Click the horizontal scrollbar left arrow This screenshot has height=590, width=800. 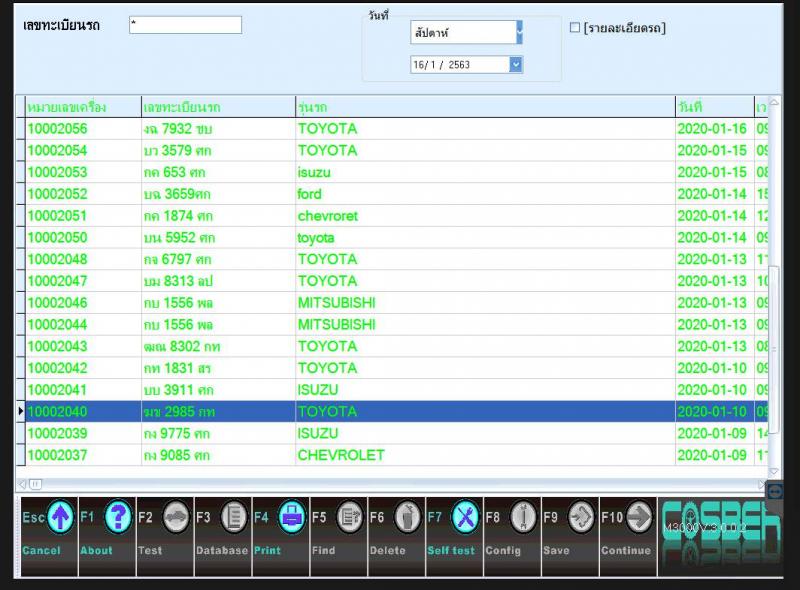point(22,484)
